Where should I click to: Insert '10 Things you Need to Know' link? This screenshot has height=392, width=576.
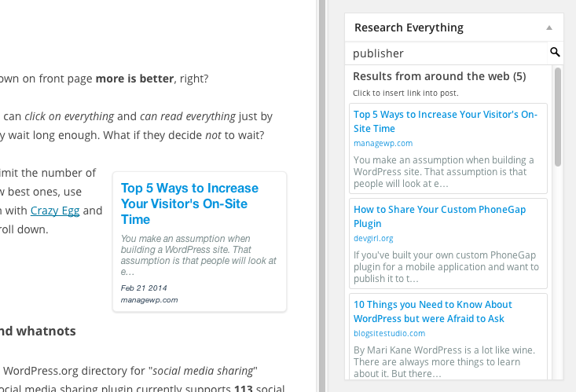pos(432,311)
